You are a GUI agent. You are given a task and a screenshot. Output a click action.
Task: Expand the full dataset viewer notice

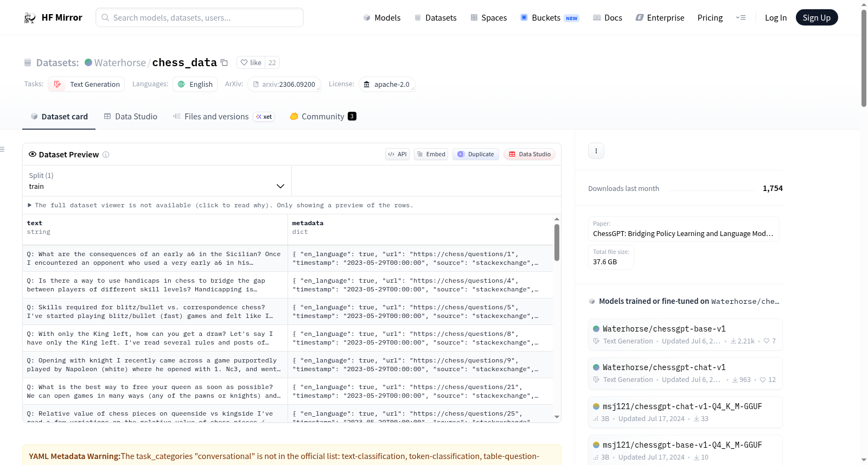click(x=220, y=205)
